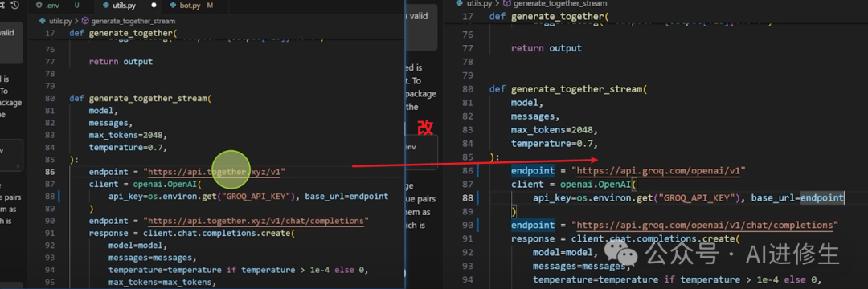The image size is (868, 289).
Task: Click the Python file icon in left breadcrumb
Action: (x=43, y=21)
